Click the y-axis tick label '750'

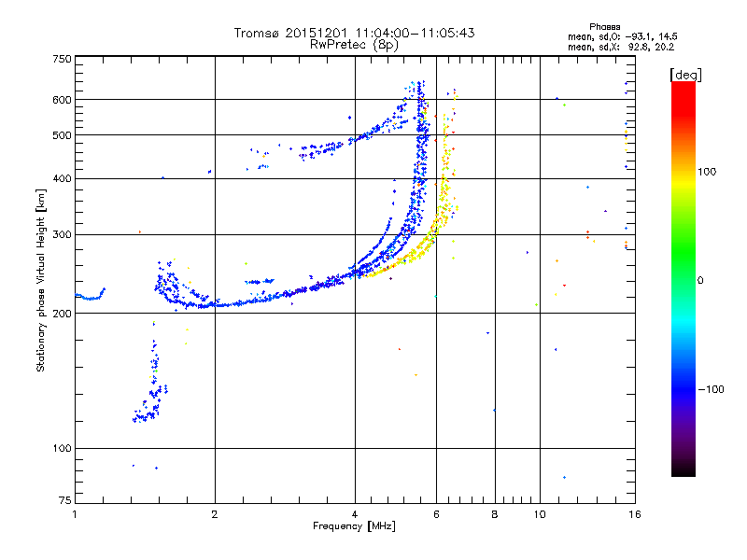pos(62,59)
